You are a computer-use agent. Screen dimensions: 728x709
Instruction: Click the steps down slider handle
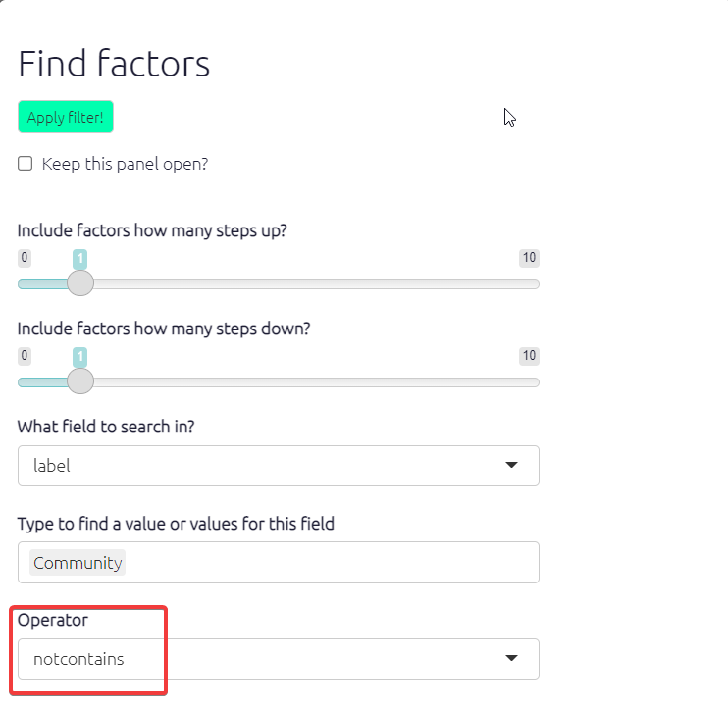80,380
